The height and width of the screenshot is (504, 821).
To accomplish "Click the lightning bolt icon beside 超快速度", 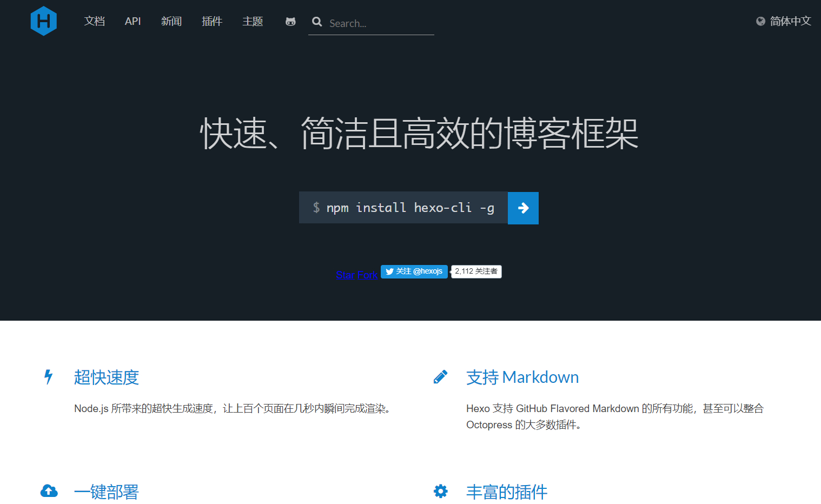I will pos(48,377).
